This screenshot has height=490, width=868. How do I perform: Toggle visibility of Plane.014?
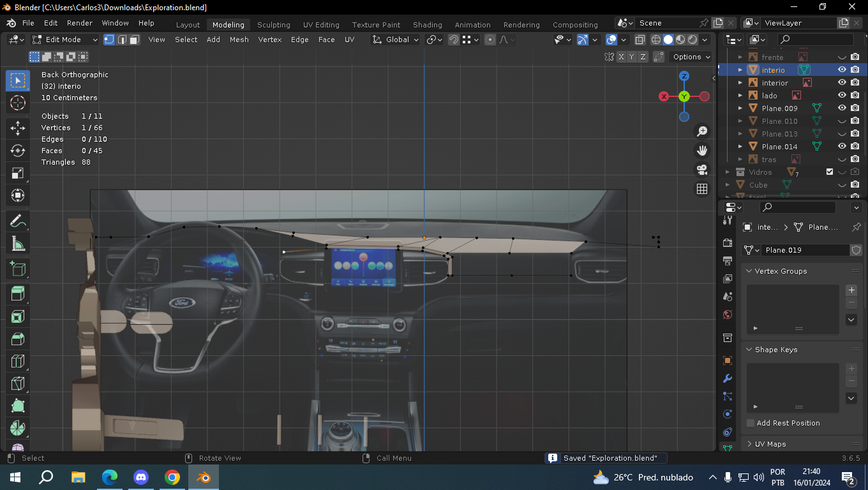click(x=842, y=147)
